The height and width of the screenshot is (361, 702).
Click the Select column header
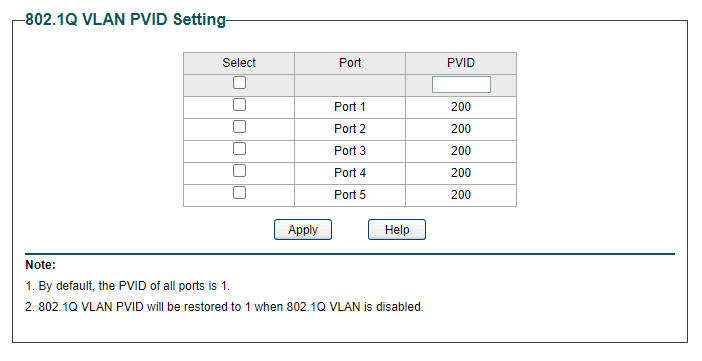(239, 63)
